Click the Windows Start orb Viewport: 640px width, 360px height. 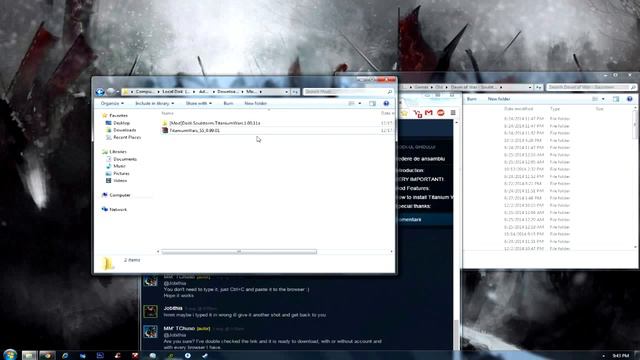[9, 355]
